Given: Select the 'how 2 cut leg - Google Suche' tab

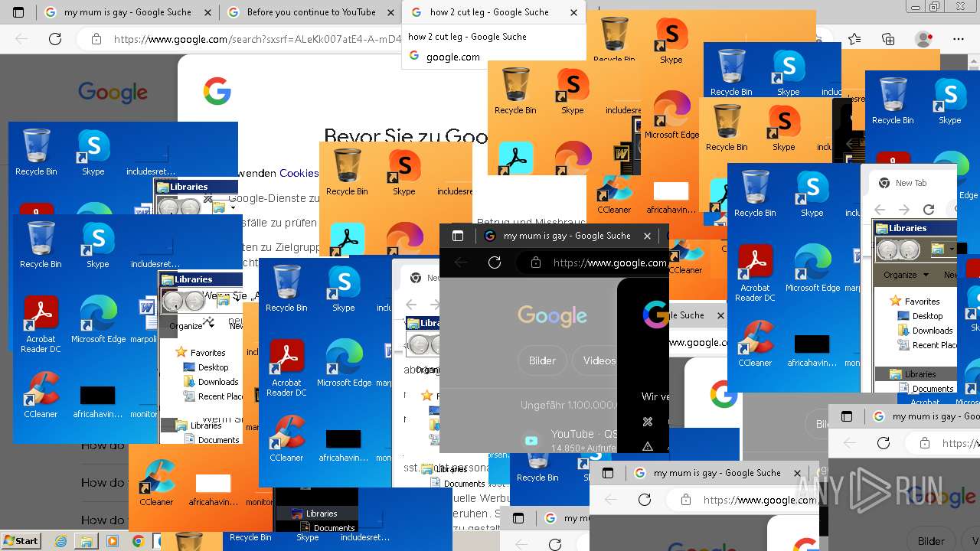Looking at the screenshot, I should (494, 12).
